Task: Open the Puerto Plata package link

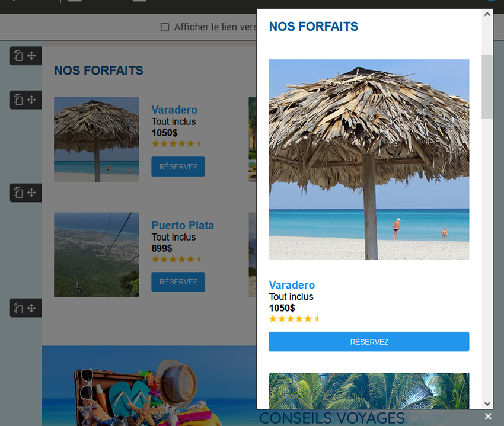Action: pyautogui.click(x=183, y=225)
